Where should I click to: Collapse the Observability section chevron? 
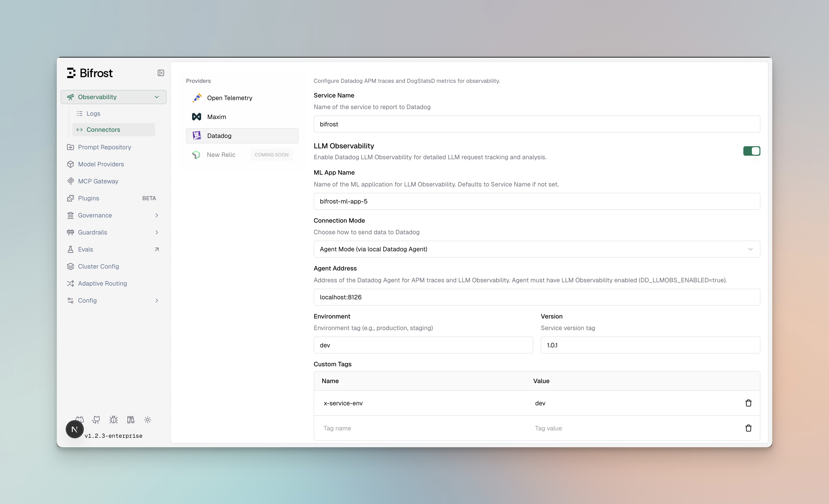click(x=156, y=97)
